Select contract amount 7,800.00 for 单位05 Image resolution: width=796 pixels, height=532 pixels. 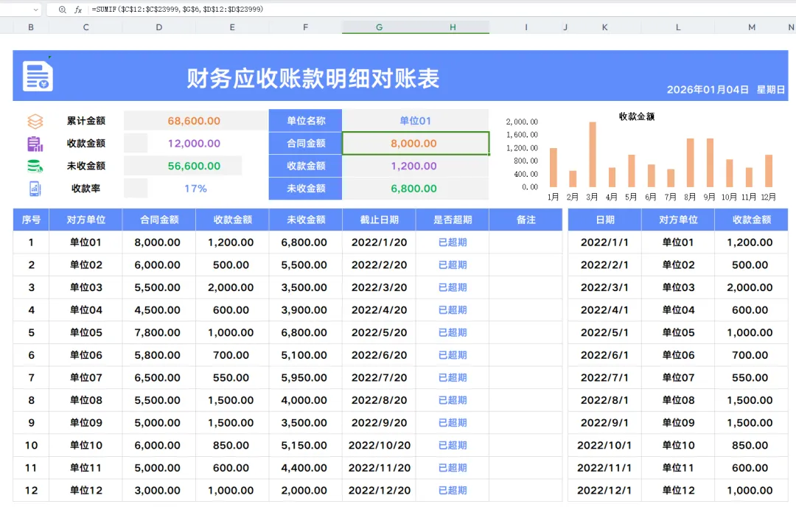159,332
